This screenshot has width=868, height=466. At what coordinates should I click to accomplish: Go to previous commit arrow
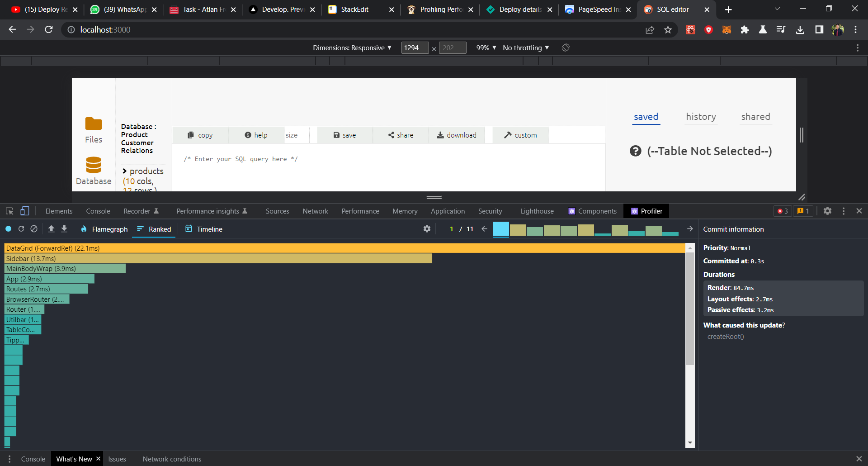click(x=484, y=229)
